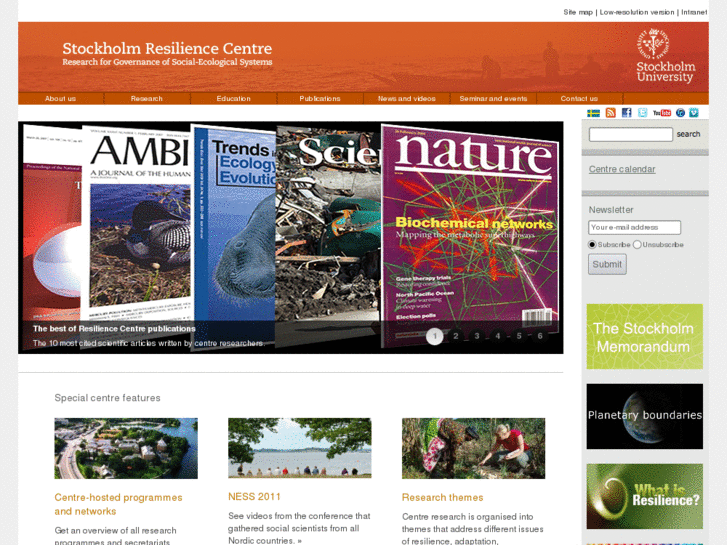Click the blue iTunes U icon

(680, 113)
